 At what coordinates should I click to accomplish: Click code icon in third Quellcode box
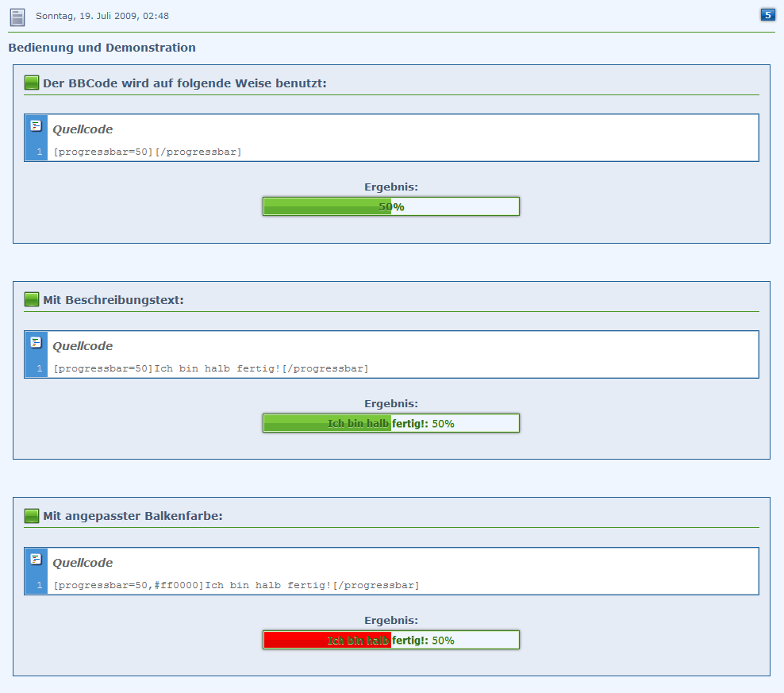[36, 559]
